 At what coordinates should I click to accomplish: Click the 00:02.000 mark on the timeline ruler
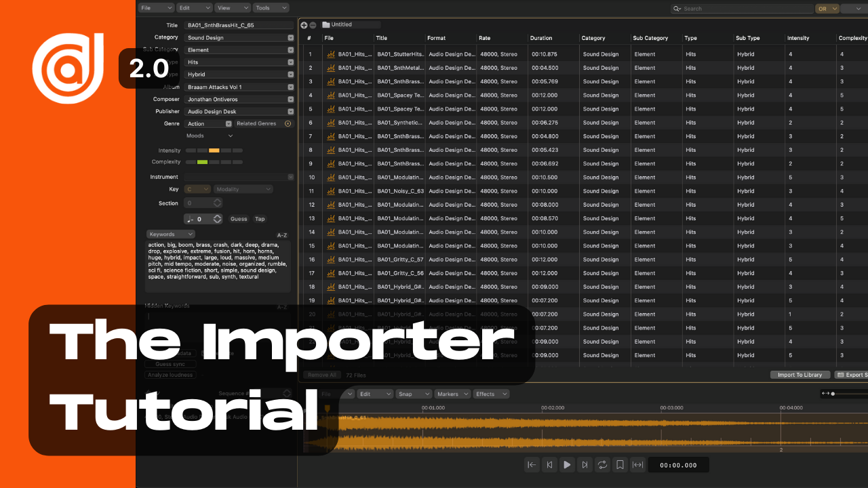pyautogui.click(x=553, y=408)
